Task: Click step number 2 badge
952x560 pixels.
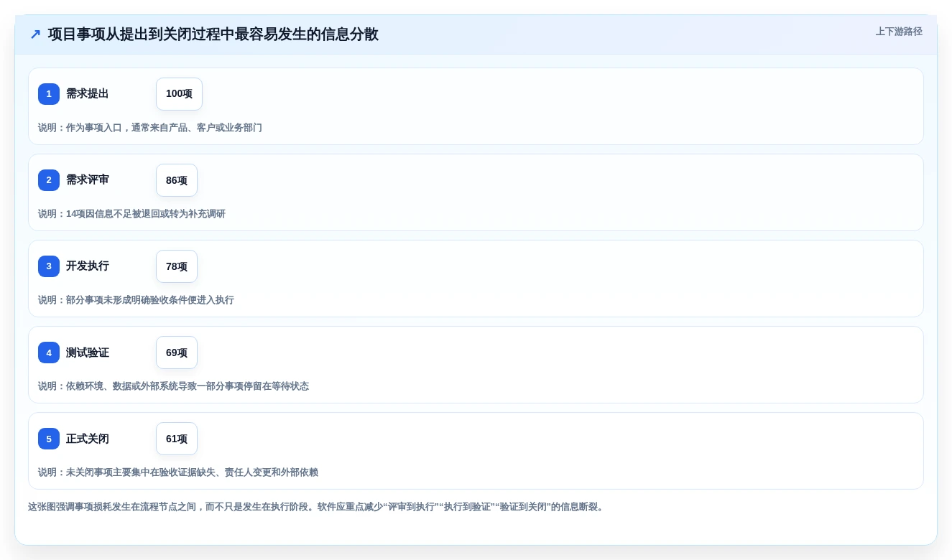Action: [49, 180]
